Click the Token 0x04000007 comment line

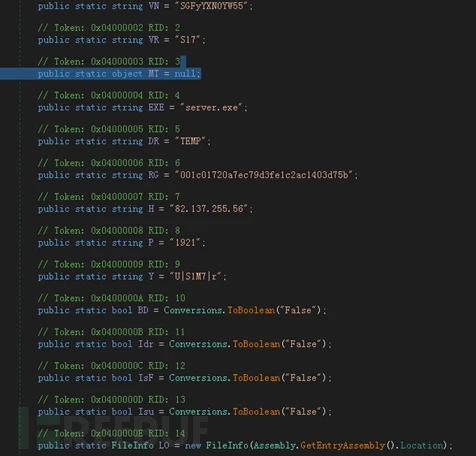coord(109,197)
